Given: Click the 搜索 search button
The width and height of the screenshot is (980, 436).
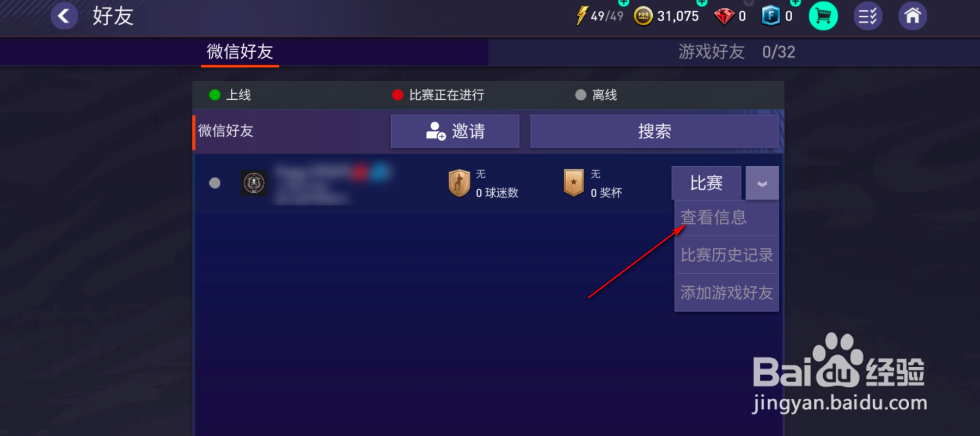Looking at the screenshot, I should (x=654, y=131).
